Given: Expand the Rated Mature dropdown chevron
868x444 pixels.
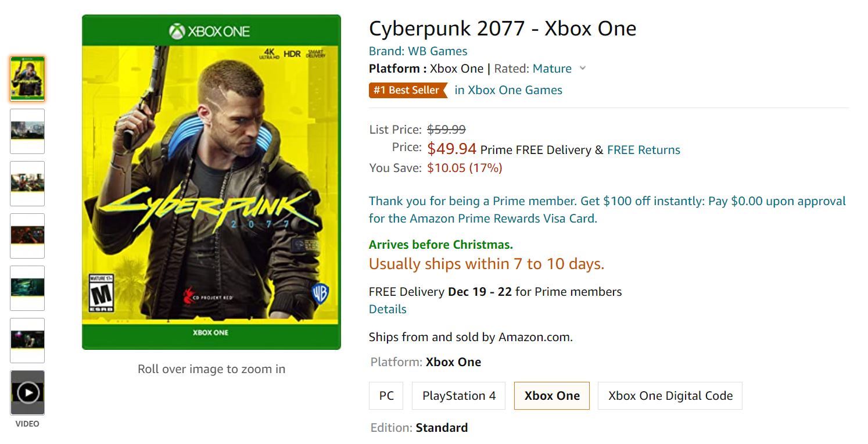Looking at the screenshot, I should pos(583,69).
